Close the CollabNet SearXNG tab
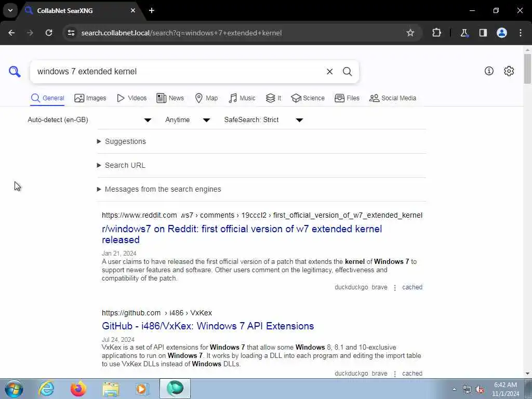This screenshot has height=399, width=532. tap(133, 10)
